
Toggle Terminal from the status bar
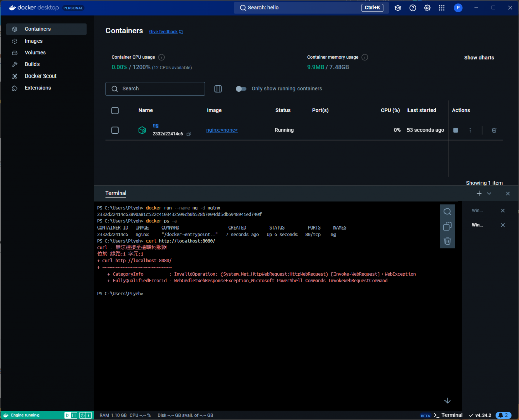coord(448,416)
